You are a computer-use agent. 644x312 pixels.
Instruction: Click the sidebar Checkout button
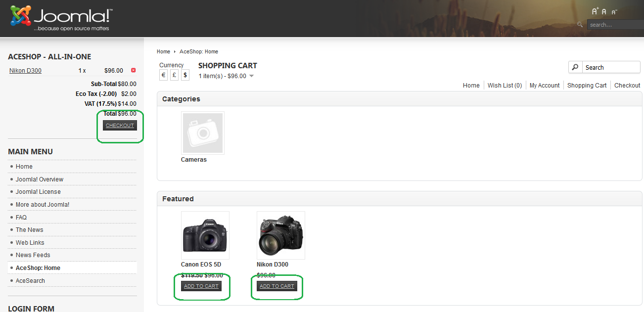[x=120, y=126]
